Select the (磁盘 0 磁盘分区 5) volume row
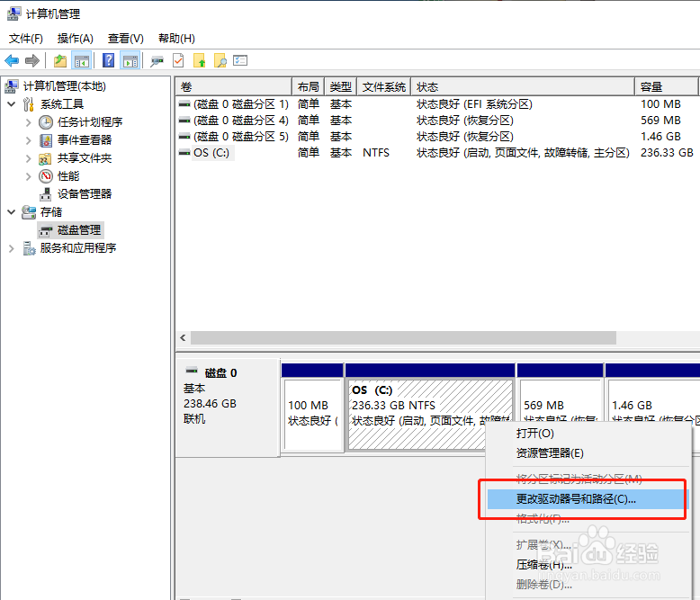Image resolution: width=700 pixels, height=600 pixels. pyautogui.click(x=437, y=137)
